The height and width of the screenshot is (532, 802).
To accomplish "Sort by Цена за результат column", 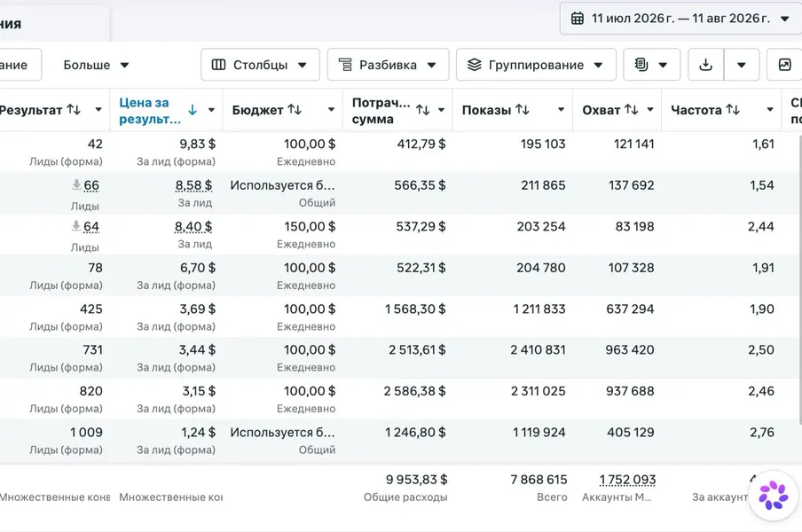I will (150, 110).
